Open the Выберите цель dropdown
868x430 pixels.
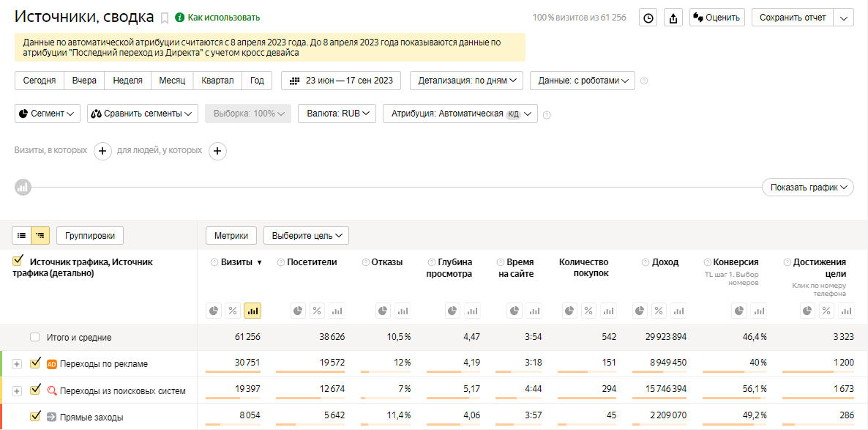point(306,235)
